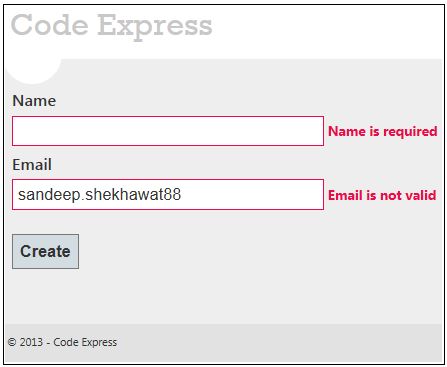The width and height of the screenshot is (447, 367).
Task: Click the empty gray area below the Create button
Action: (223, 296)
